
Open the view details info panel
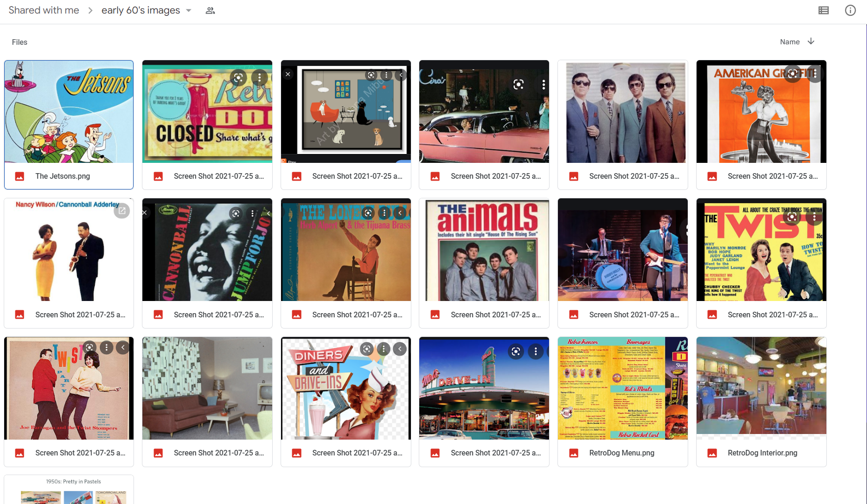(850, 10)
